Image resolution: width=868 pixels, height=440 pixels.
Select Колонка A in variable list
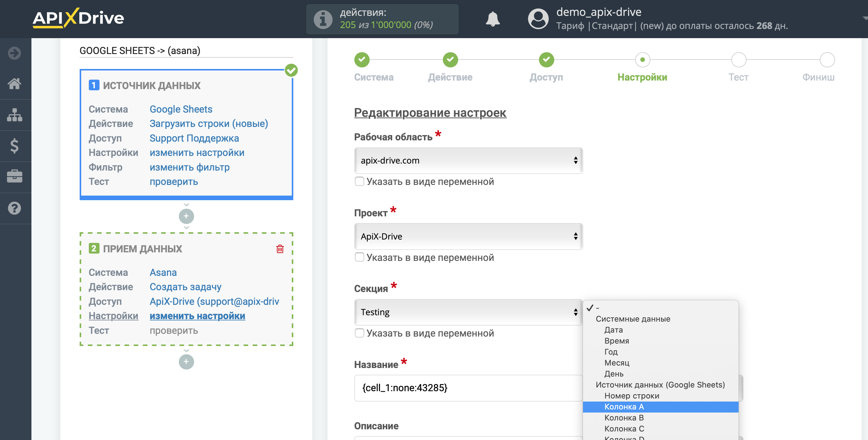click(660, 407)
